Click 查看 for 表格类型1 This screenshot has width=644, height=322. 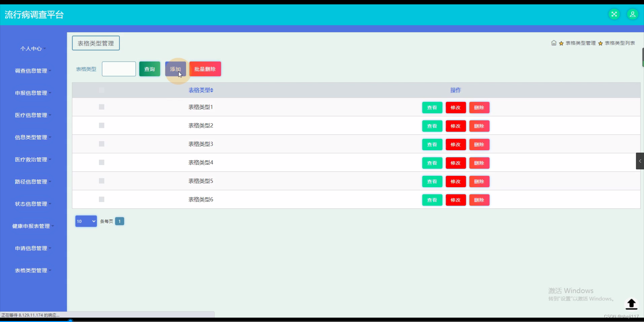click(x=432, y=108)
